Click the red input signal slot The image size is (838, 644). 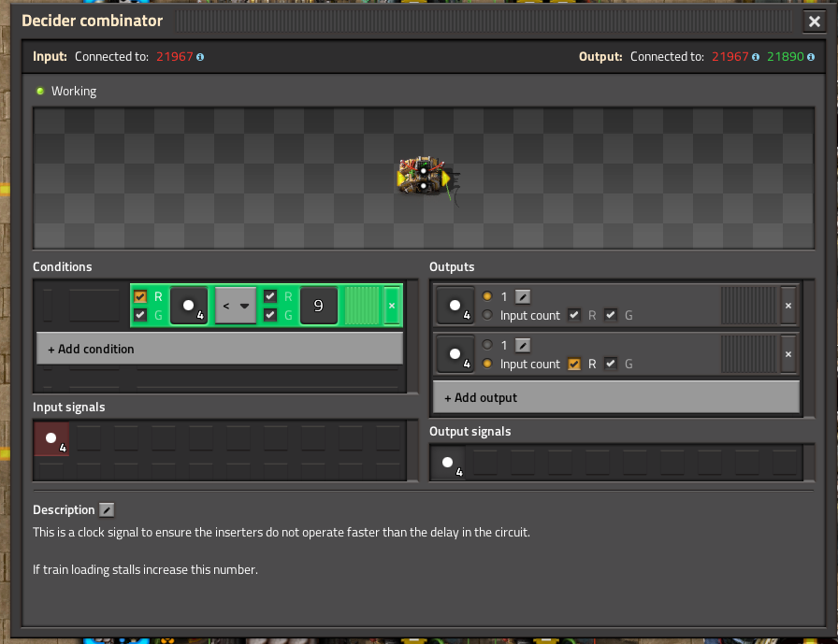tap(51, 439)
